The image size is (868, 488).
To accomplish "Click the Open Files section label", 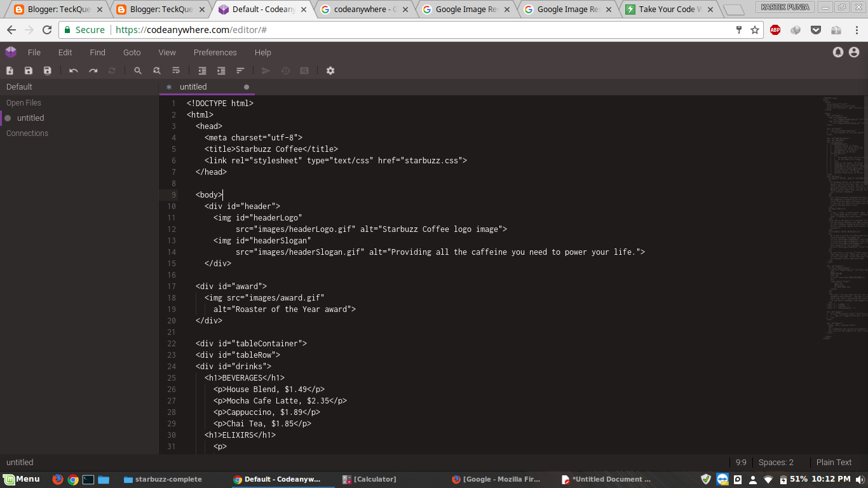I will pos(24,102).
